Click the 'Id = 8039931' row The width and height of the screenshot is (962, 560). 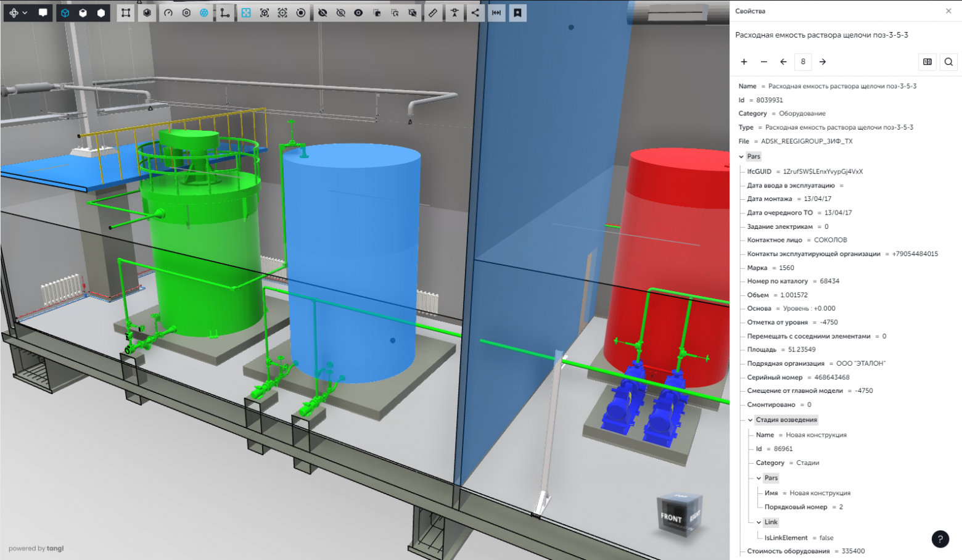tap(761, 100)
